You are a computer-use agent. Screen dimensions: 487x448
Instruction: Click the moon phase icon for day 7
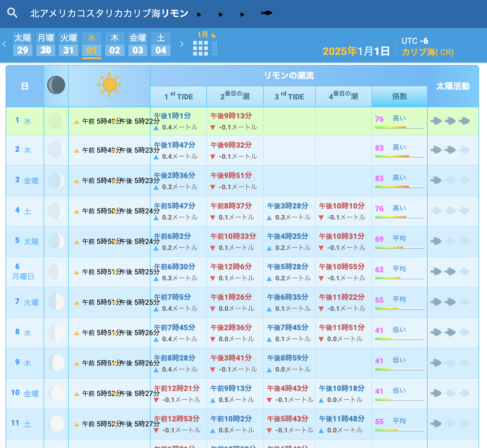56,302
